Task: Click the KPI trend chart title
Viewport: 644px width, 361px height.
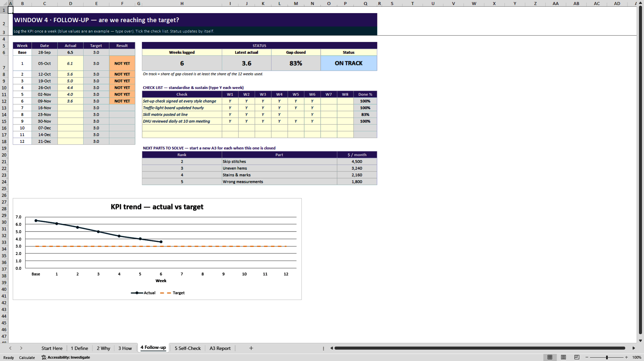Action: tap(157, 207)
